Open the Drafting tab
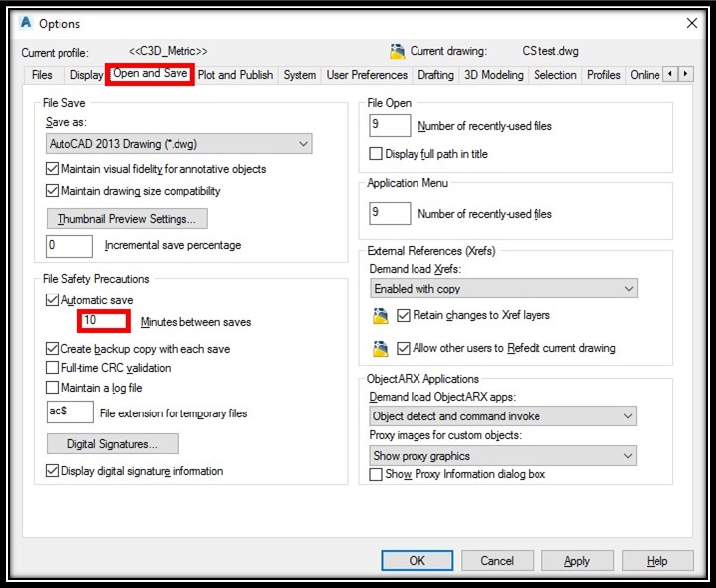Image resolution: width=716 pixels, height=588 pixels. click(x=436, y=75)
